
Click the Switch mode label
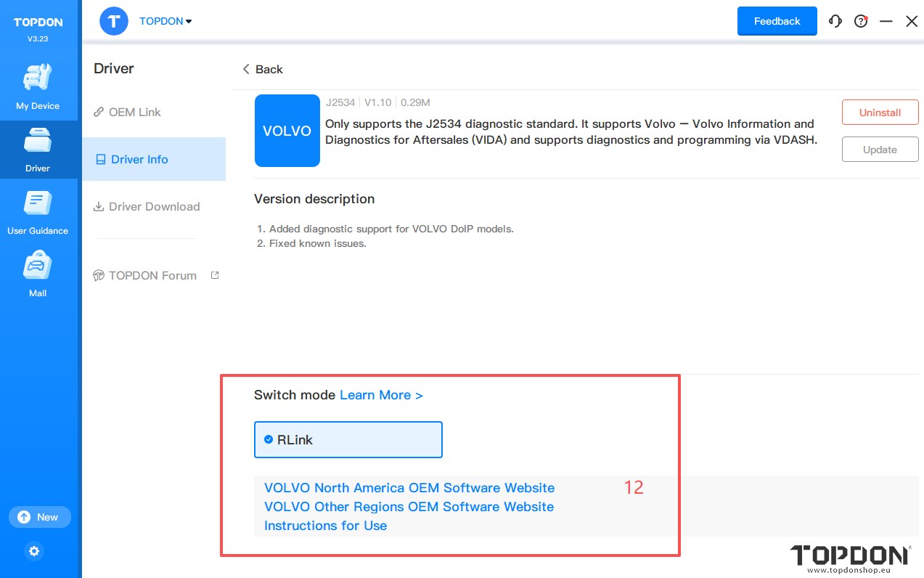point(295,395)
